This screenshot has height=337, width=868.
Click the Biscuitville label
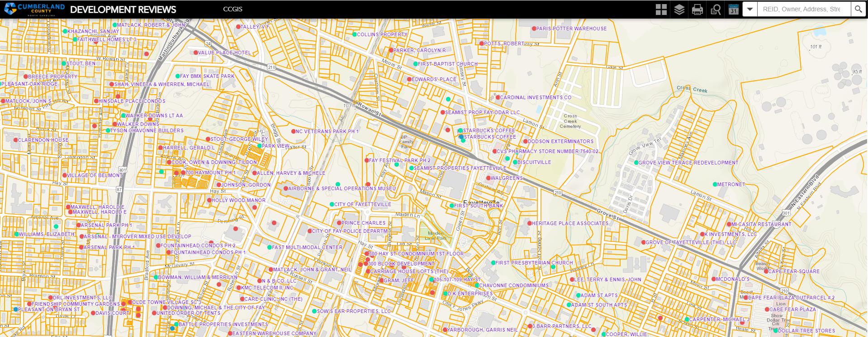click(x=534, y=162)
